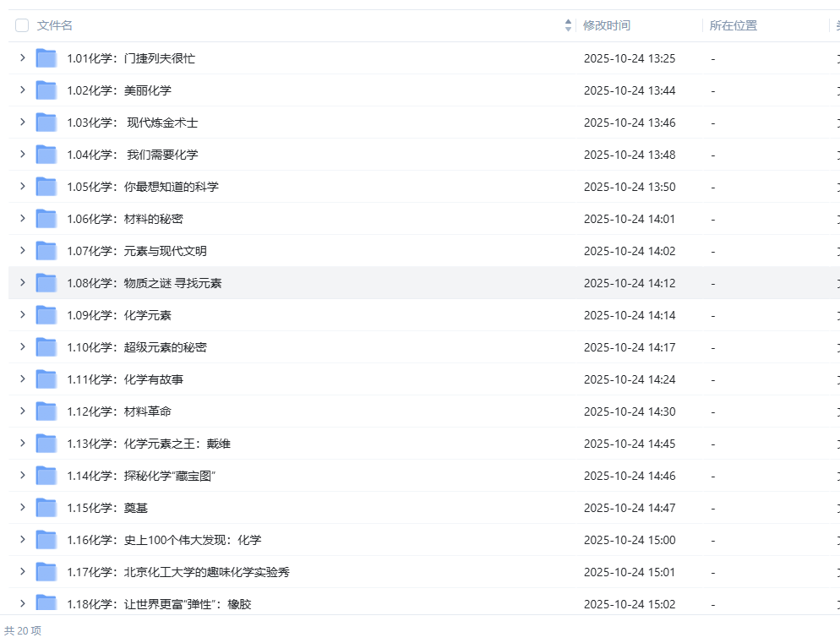Click the folder icon for 1.10化学：超级元素的秘密
The width and height of the screenshot is (840, 643).
pos(46,347)
